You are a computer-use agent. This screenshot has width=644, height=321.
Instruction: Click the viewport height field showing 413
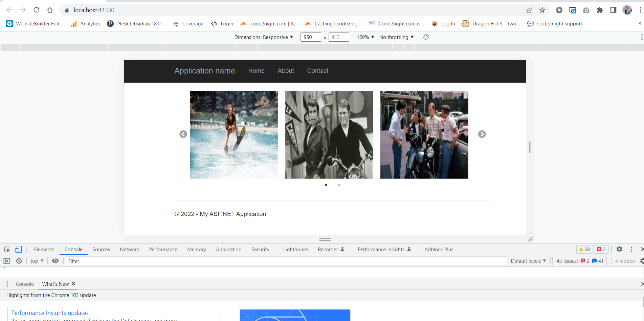click(x=339, y=37)
